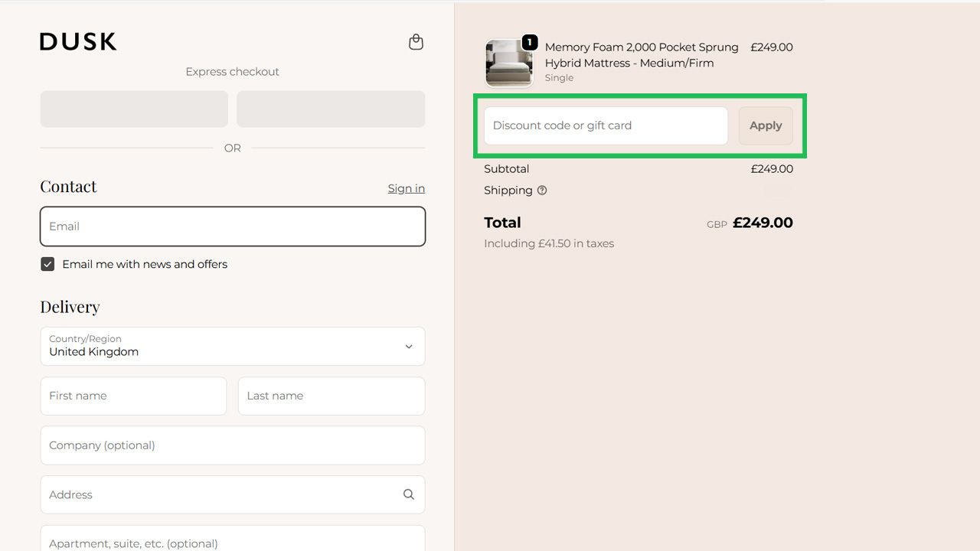Click the quantity badge on the product image
The width and height of the screenshot is (980, 551).
click(530, 44)
